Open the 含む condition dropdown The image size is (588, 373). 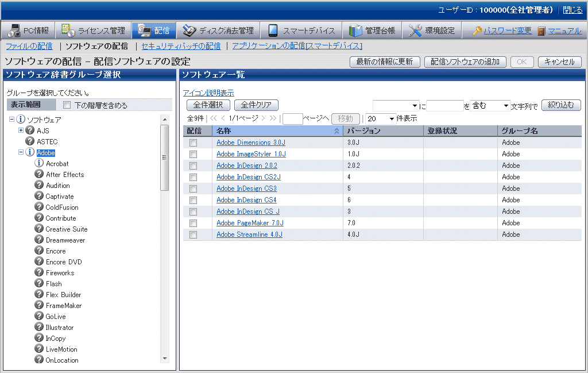coord(490,106)
